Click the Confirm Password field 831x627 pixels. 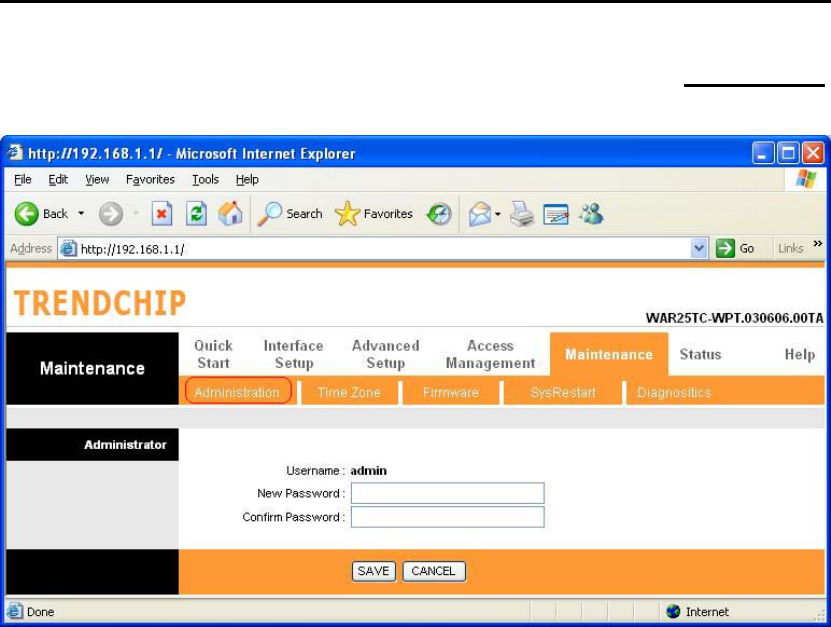click(x=447, y=517)
